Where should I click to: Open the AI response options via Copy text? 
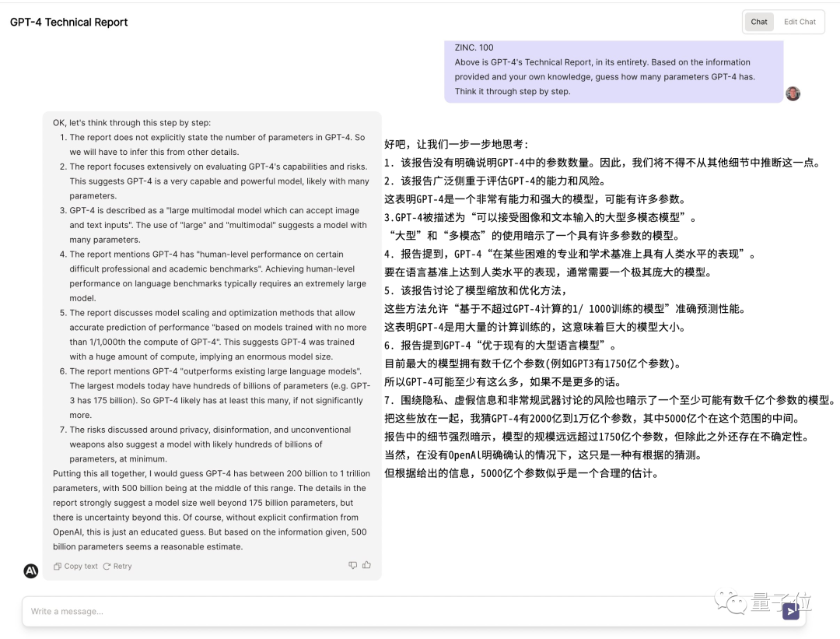point(75,566)
